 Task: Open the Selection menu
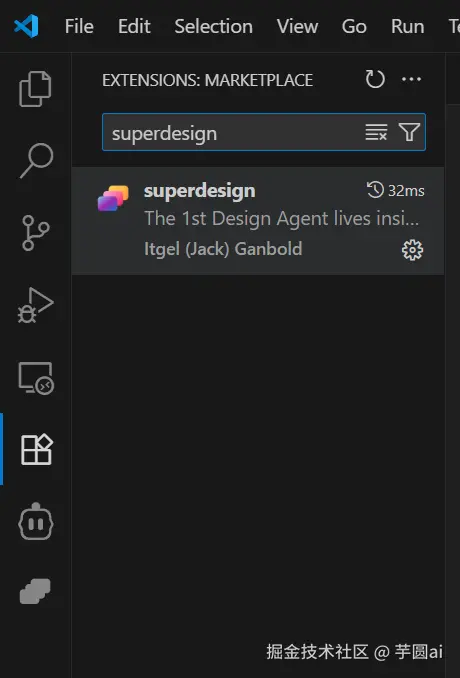[214, 27]
